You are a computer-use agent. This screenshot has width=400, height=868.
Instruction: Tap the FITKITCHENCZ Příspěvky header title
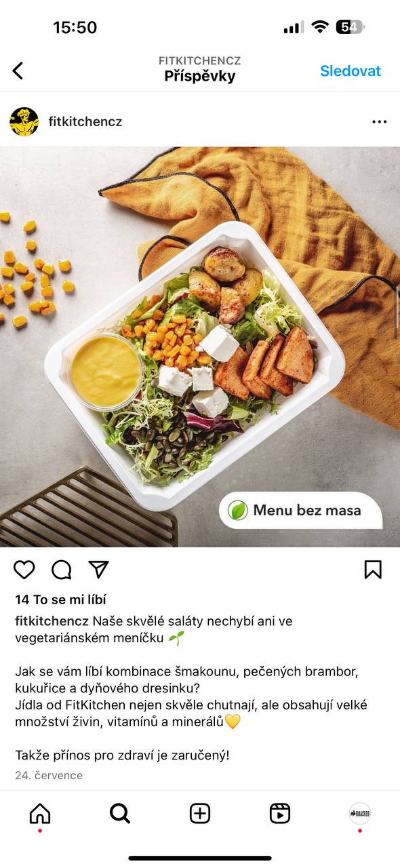click(200, 69)
